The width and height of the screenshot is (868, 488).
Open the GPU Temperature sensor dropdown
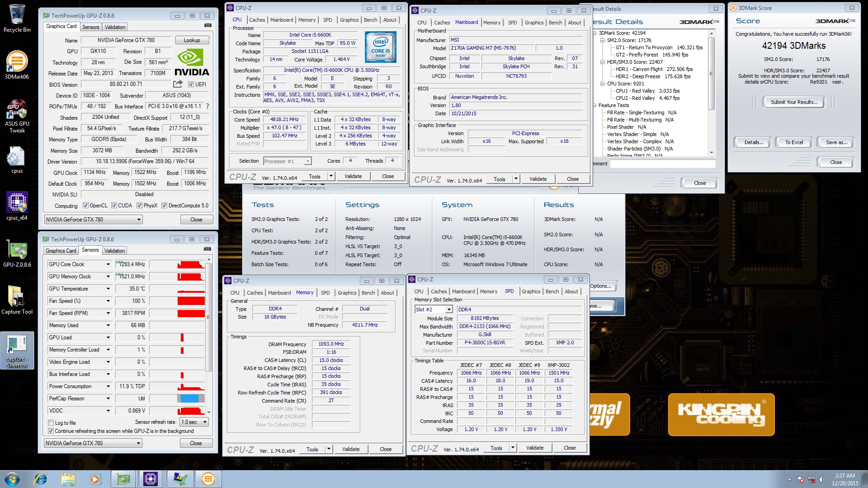pos(108,289)
